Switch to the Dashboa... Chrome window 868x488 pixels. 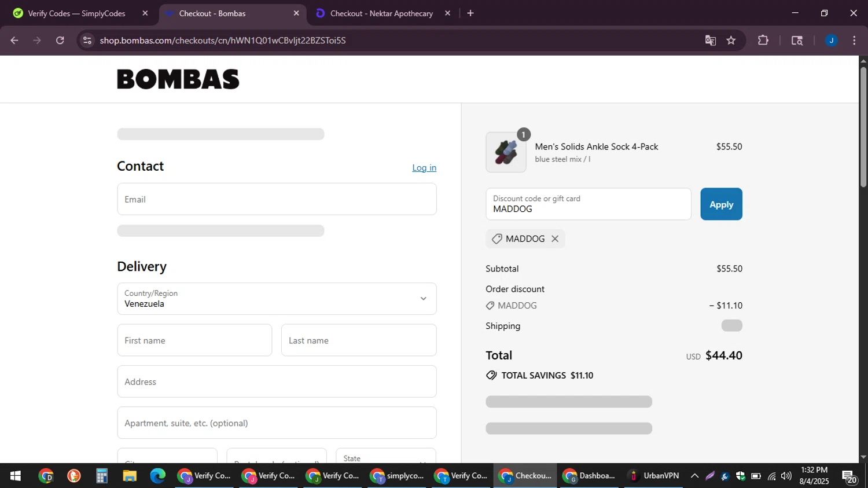[590, 476]
